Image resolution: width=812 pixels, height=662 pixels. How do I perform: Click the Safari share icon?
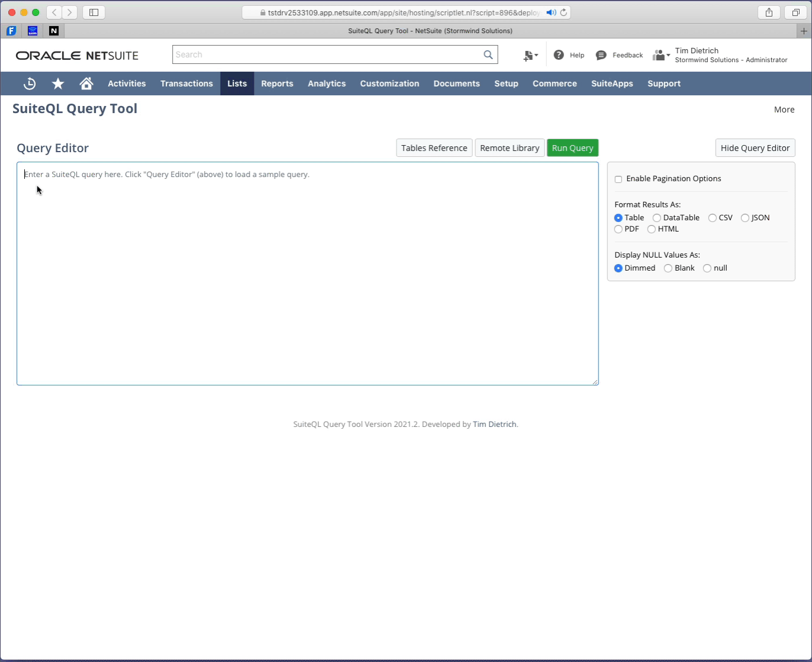click(769, 12)
